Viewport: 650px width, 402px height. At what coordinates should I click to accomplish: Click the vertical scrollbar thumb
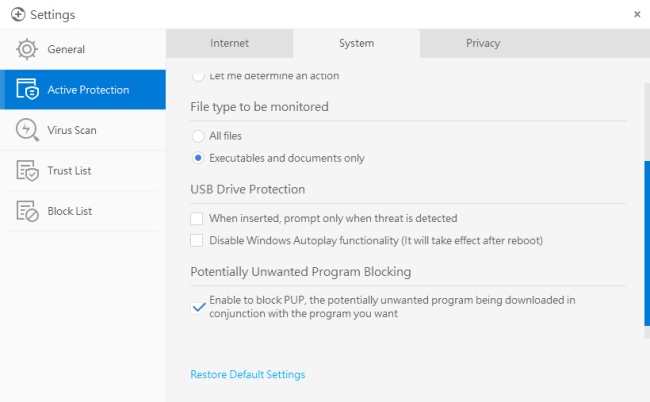[x=646, y=243]
